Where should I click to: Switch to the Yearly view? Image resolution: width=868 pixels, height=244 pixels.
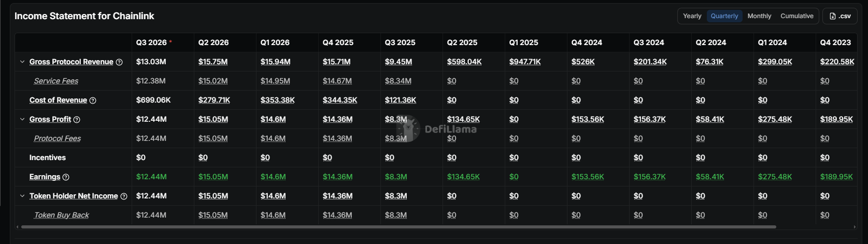692,16
